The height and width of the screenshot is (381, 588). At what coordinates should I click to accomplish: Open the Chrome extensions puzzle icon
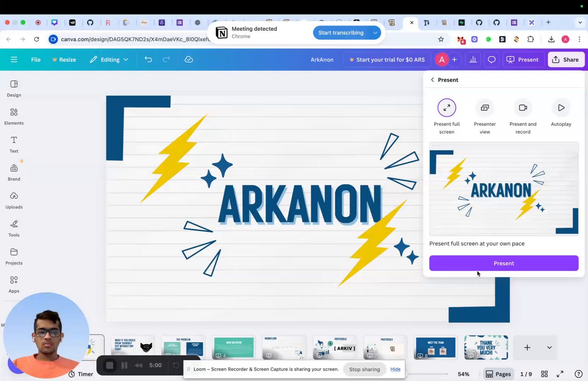(x=531, y=39)
